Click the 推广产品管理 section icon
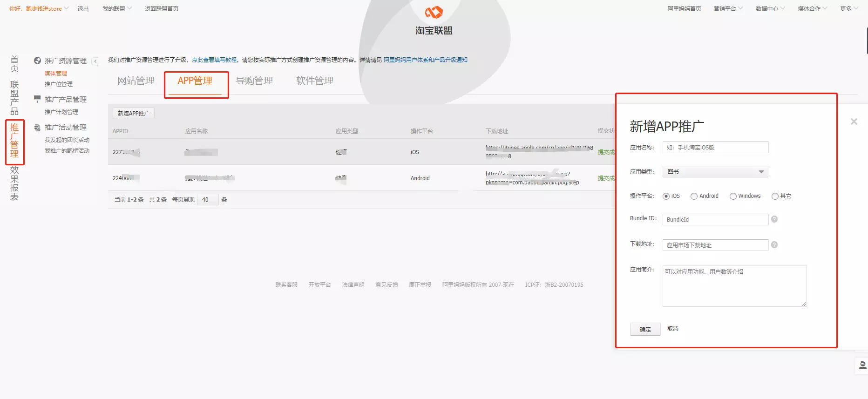868x399 pixels. tap(37, 99)
